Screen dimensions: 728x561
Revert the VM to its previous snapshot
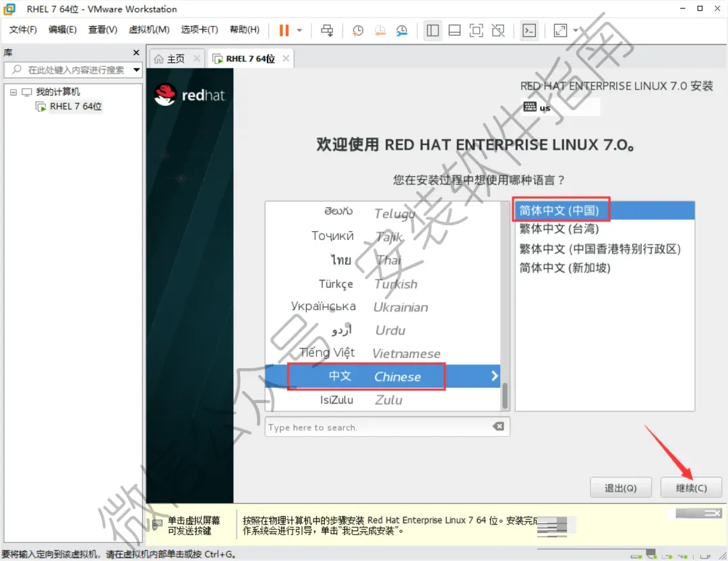pos(380,30)
